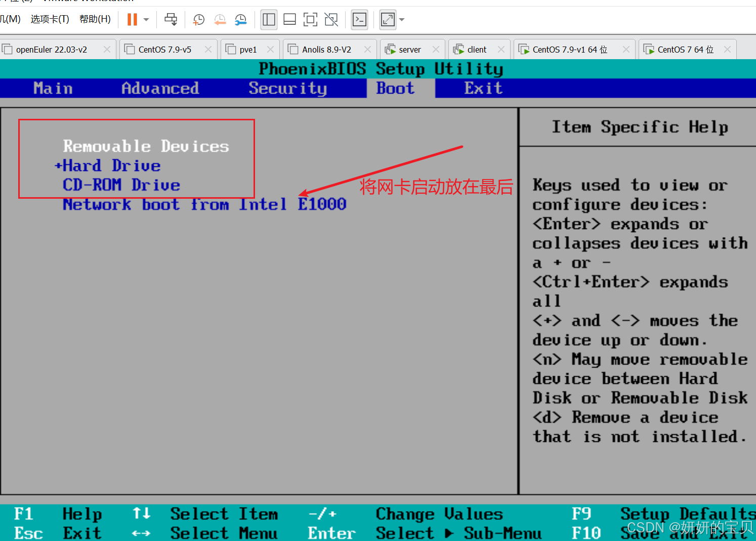The width and height of the screenshot is (756, 541).
Task: Click the openEuler tab VM icon
Action: [7, 49]
